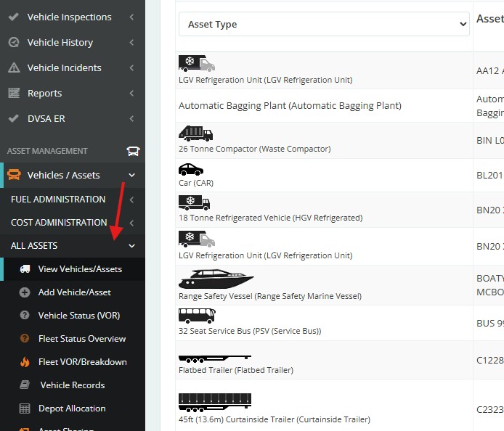This screenshot has width=504, height=431.
Task: Click the 18 Tonne Refrigerated Vehicle truck icon
Action: point(194,202)
